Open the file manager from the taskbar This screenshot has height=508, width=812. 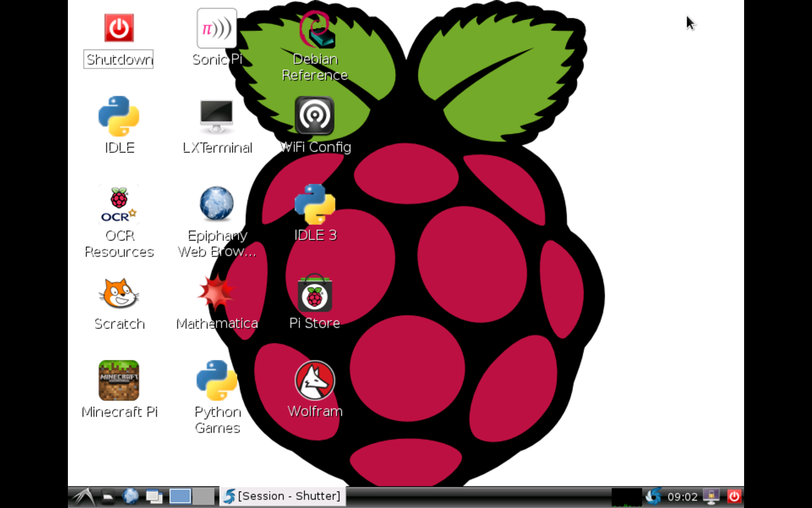[108, 497]
